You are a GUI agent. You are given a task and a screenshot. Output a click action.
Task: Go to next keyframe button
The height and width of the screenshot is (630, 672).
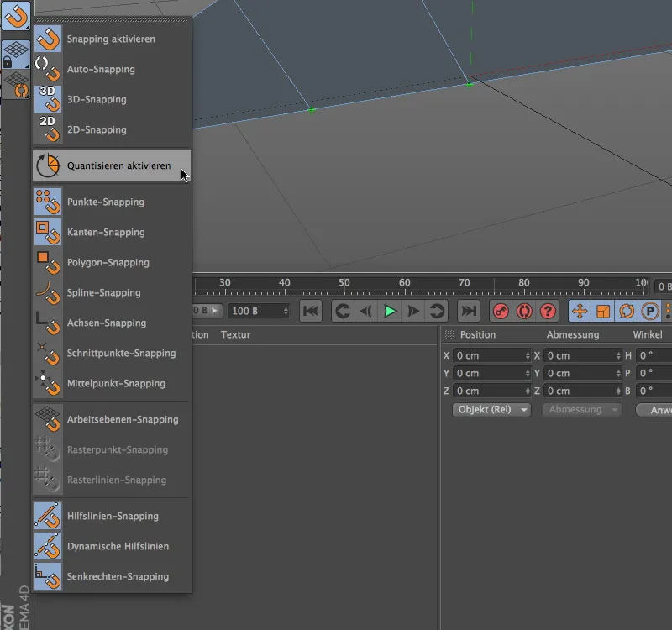(x=437, y=311)
